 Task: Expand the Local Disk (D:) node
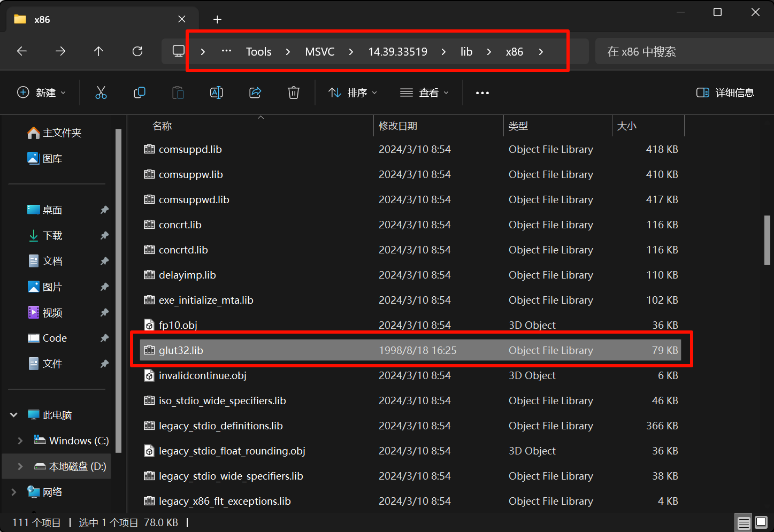[x=20, y=466]
